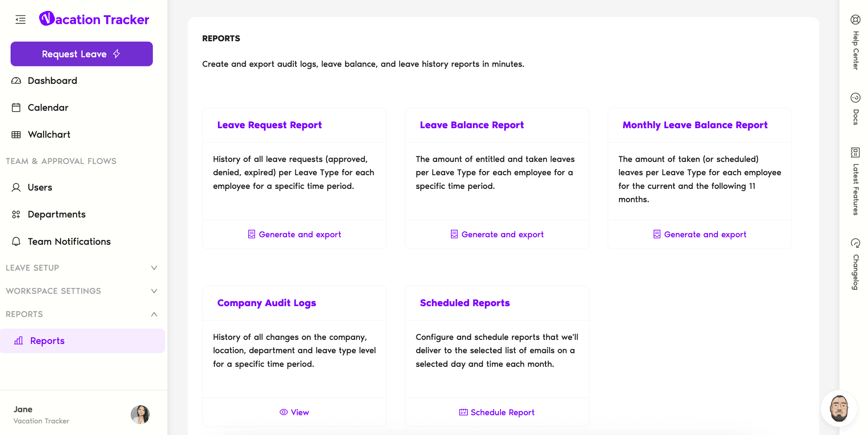Click the Team Notifications bell icon
This screenshot has height=435, width=868.
pyautogui.click(x=16, y=241)
